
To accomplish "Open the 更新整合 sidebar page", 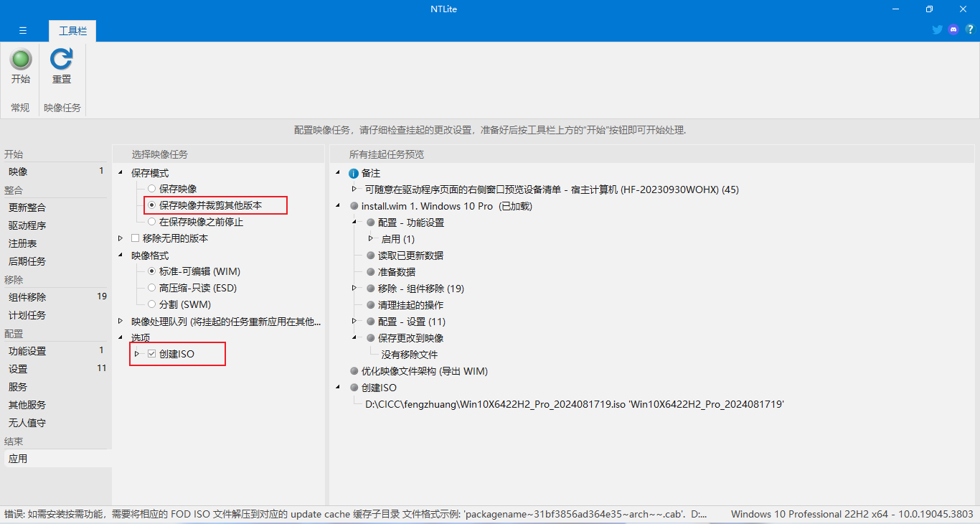I will [x=56, y=207].
